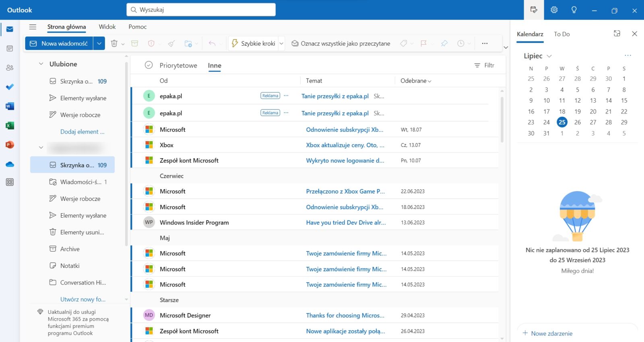Launch Word from the left app rail

10,106
